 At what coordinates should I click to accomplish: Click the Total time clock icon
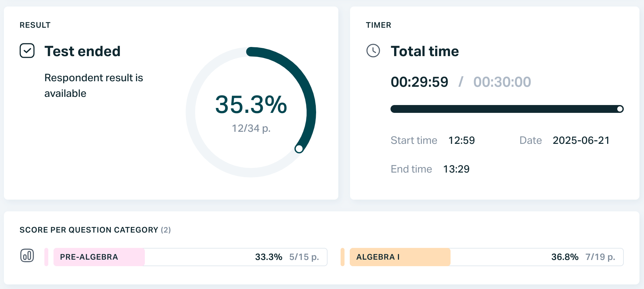click(x=373, y=51)
